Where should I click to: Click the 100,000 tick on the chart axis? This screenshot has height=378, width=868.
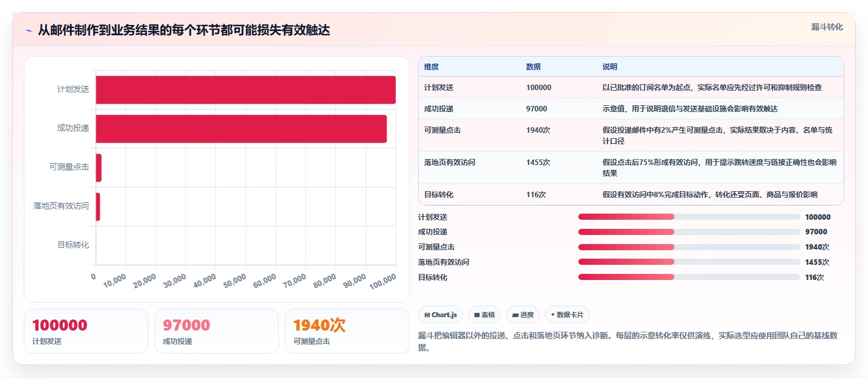pyautogui.click(x=383, y=281)
